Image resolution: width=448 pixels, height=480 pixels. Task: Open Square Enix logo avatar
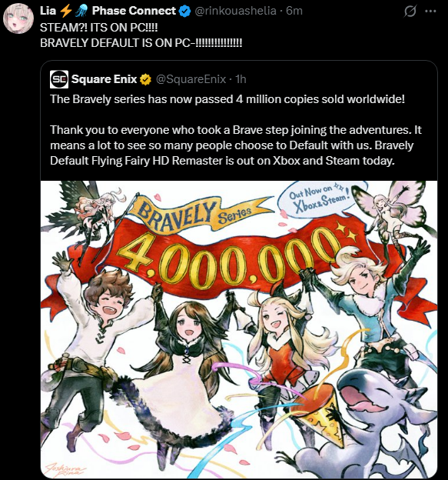59,79
